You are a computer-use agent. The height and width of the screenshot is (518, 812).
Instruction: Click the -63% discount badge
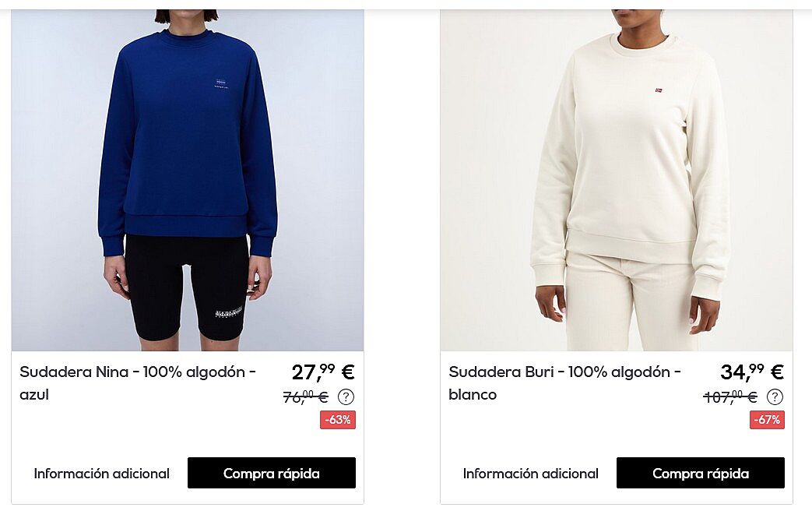tap(338, 420)
